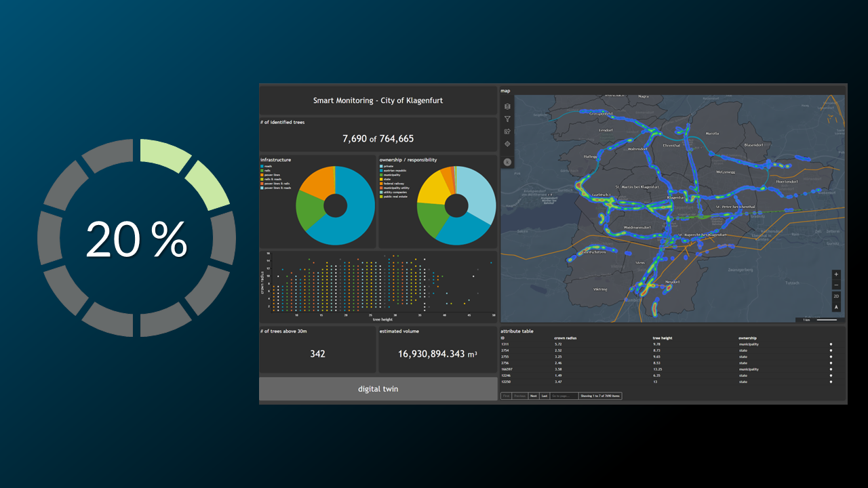Toggle 'private' legend entry in ownership chart
The width and height of the screenshot is (868, 488).
387,166
